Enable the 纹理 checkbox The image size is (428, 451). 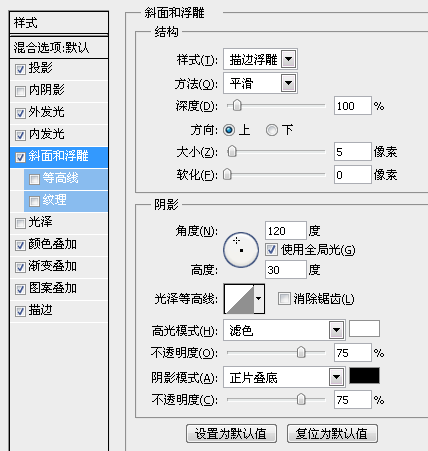click(x=34, y=201)
